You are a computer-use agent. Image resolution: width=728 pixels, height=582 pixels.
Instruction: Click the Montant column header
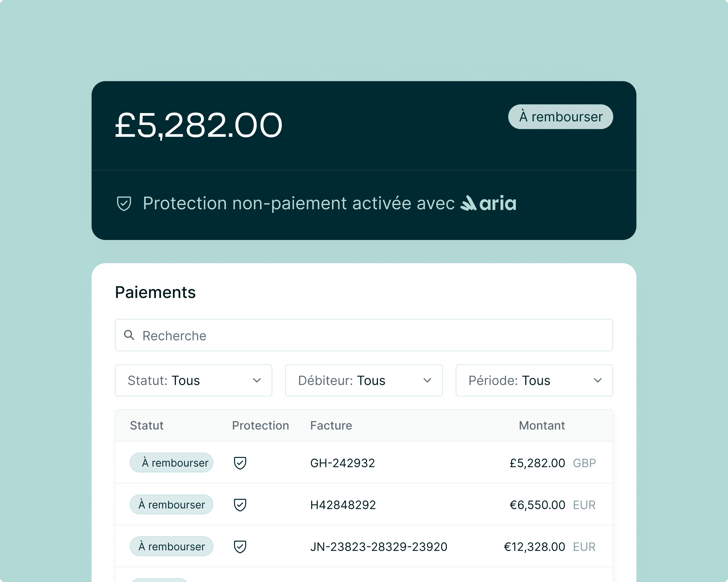tap(542, 425)
